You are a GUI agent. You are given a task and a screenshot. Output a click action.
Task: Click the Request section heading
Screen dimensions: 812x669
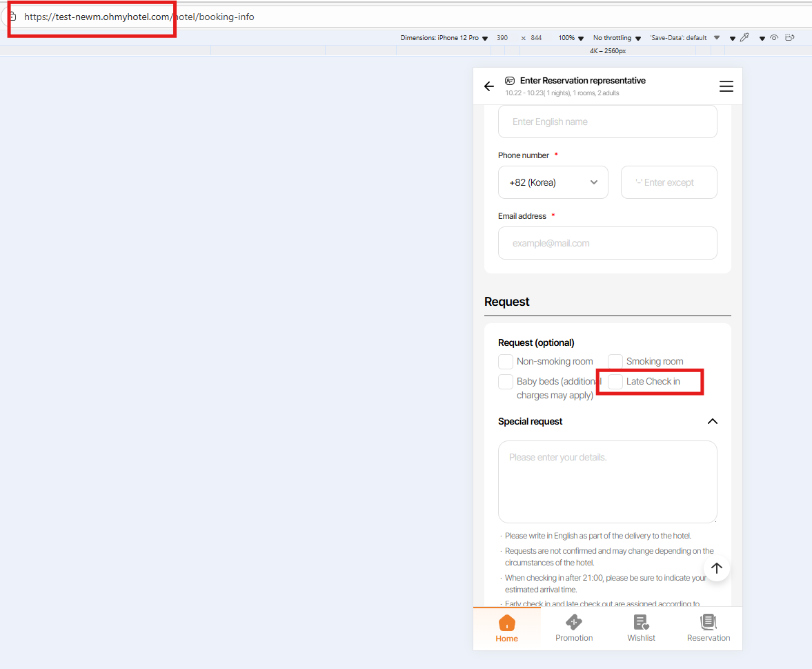click(506, 302)
